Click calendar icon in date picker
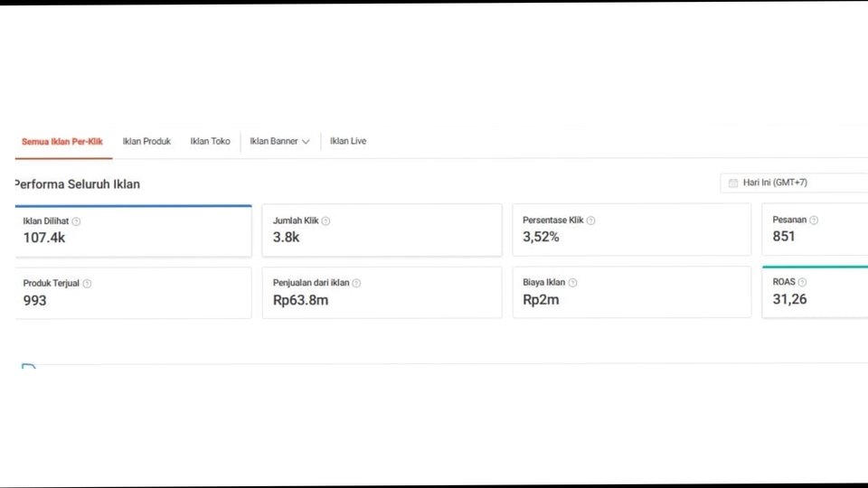The height and width of the screenshot is (488, 868). (733, 183)
